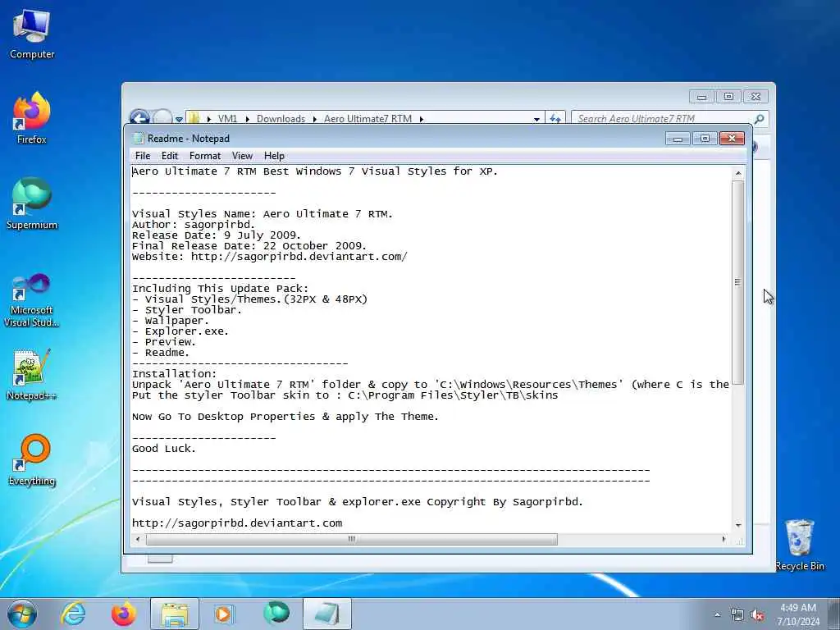Open Notepad File menu
The height and width of the screenshot is (630, 840).
(x=143, y=156)
